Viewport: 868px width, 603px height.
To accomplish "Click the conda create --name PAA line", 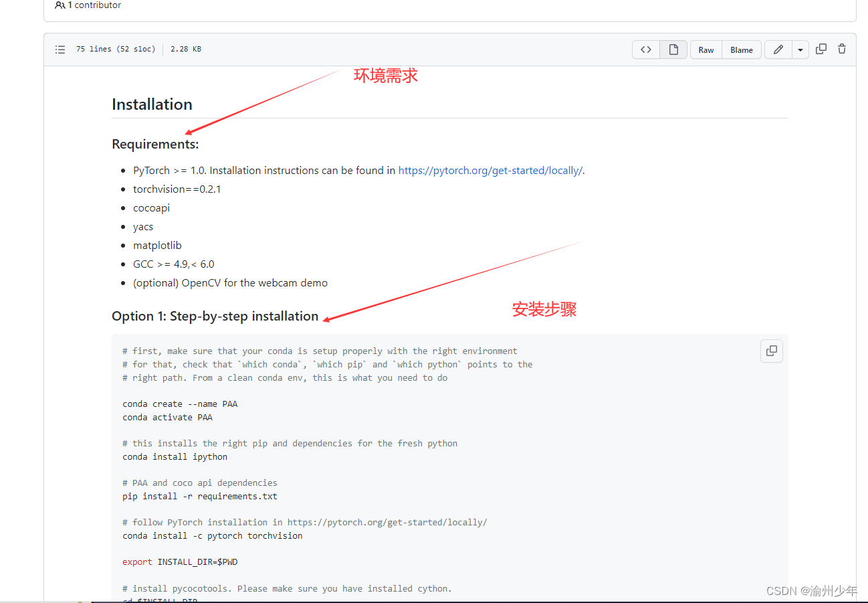I will pyautogui.click(x=179, y=404).
